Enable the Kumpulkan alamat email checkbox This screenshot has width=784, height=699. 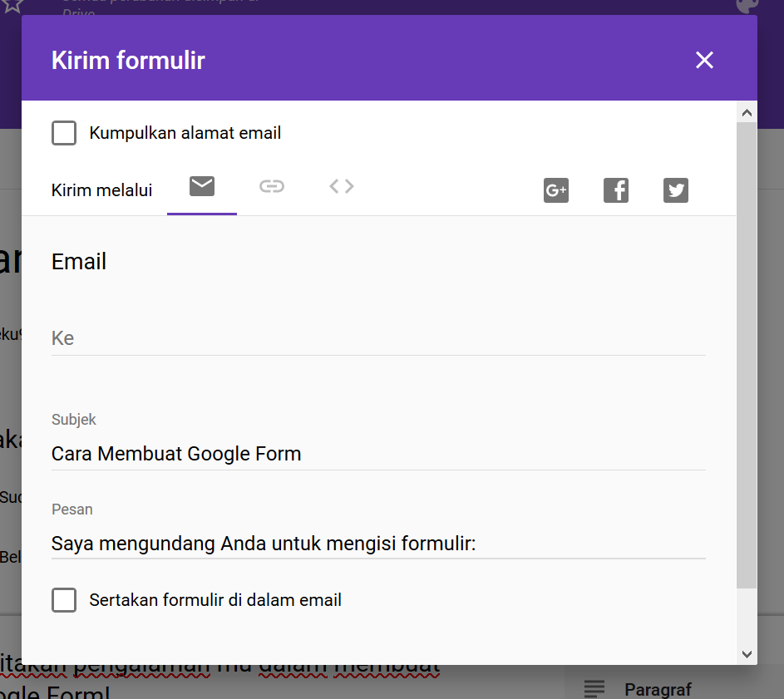(64, 132)
